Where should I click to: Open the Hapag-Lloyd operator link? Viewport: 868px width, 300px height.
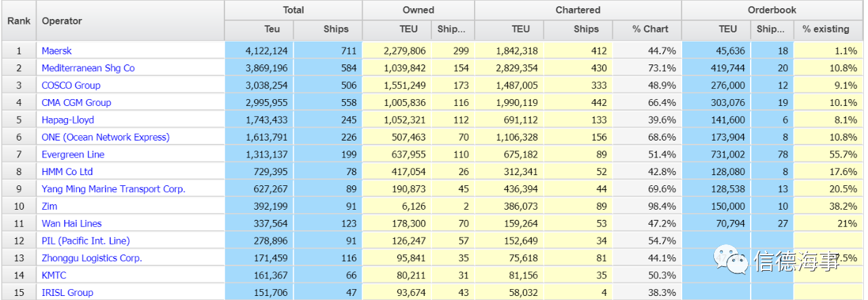click(68, 120)
